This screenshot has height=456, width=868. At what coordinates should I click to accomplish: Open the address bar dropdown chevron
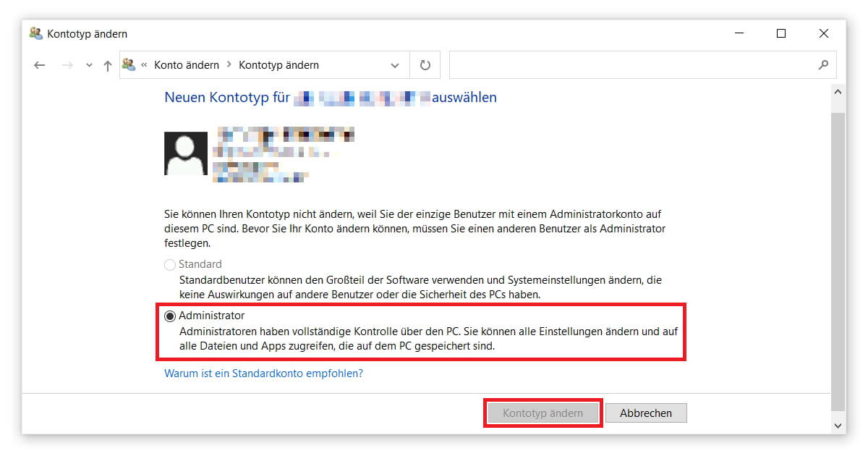395,64
